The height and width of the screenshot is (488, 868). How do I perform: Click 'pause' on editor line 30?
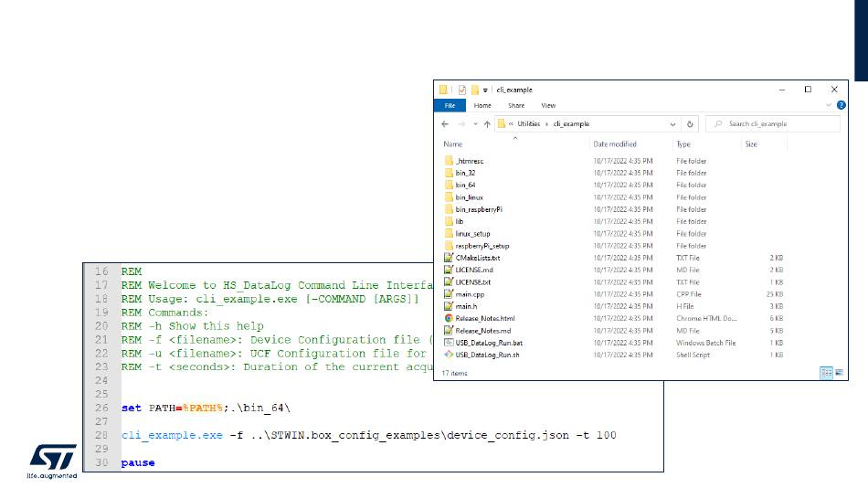138,462
